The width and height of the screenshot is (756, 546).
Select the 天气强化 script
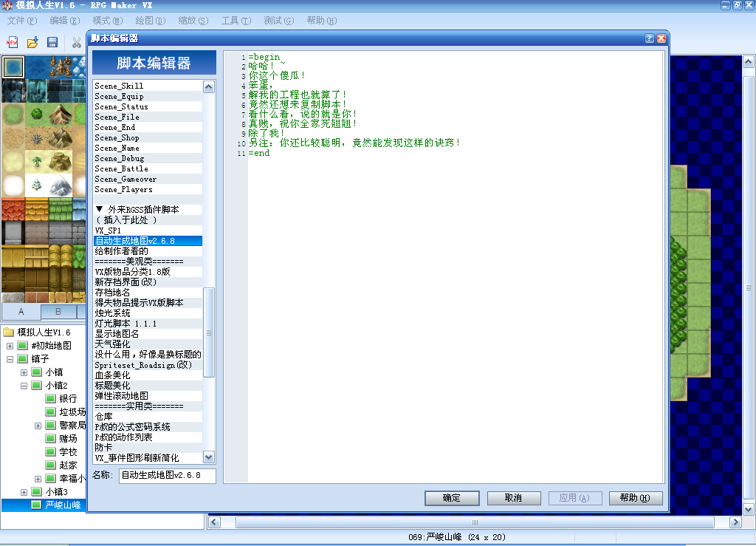tap(148, 344)
